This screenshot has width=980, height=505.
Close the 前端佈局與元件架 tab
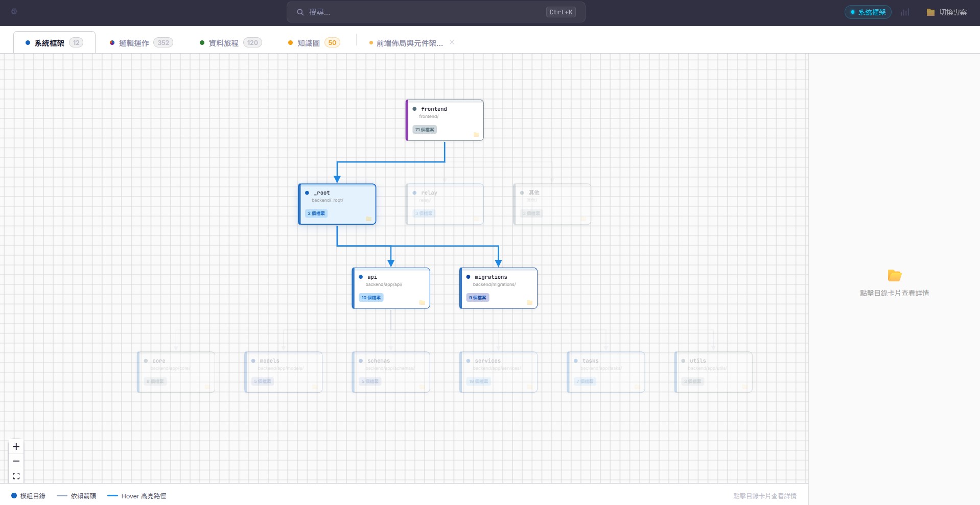pos(452,42)
